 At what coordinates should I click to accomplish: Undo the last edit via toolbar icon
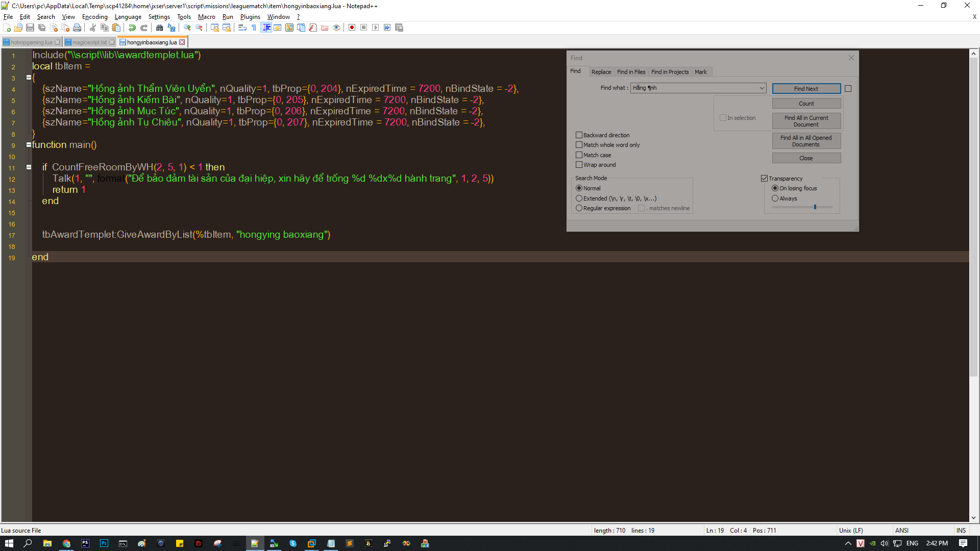pyautogui.click(x=132, y=28)
